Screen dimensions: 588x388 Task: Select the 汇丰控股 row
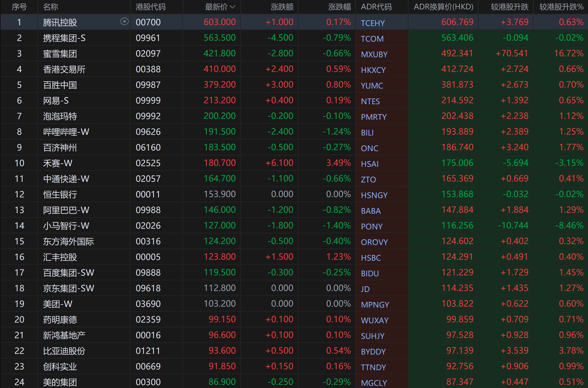click(60, 257)
